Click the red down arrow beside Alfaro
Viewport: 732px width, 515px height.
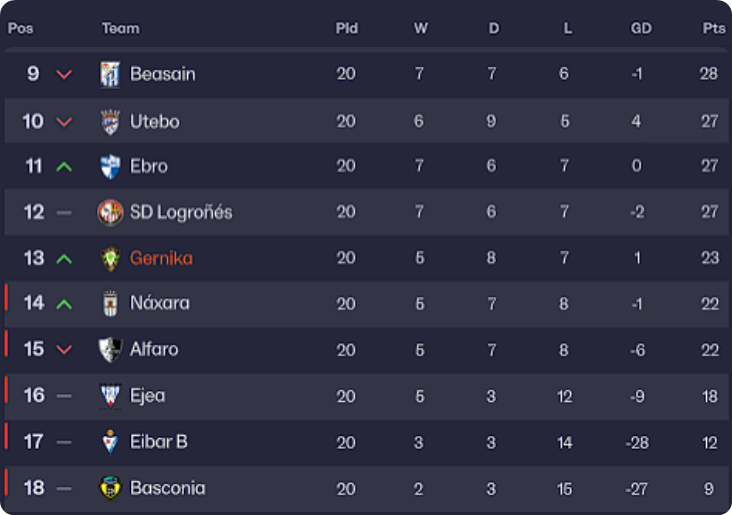(64, 349)
